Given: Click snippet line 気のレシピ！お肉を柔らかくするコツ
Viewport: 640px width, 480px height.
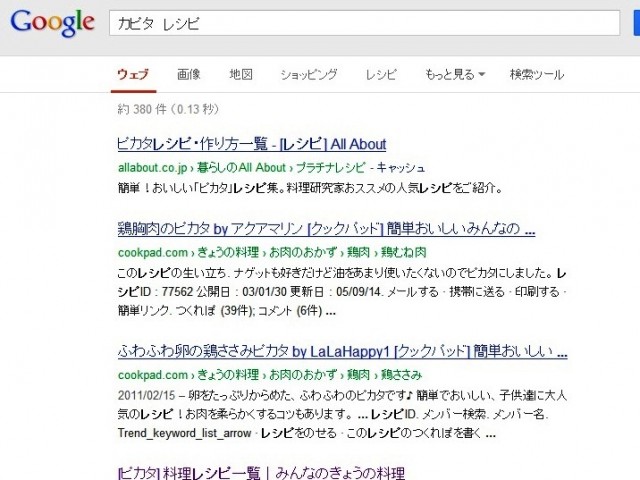Looking at the screenshot, I should [333, 414].
